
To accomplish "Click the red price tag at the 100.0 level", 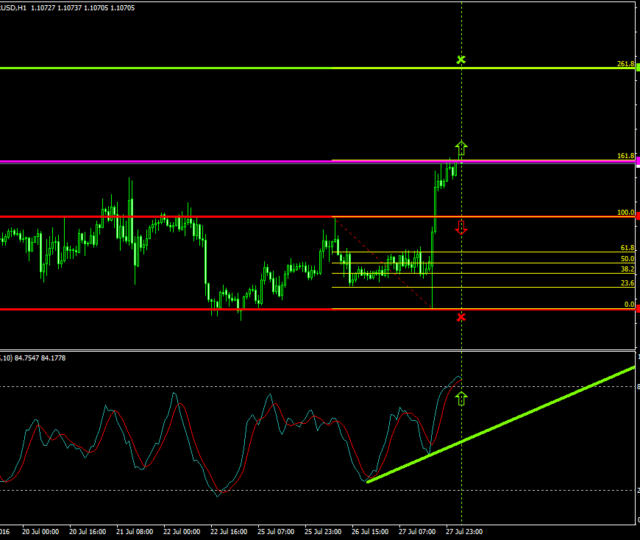I will coord(636,216).
